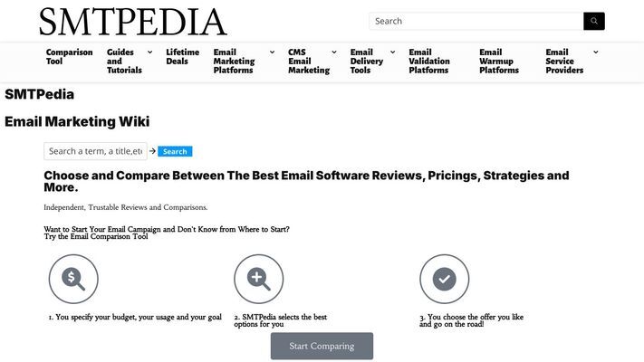
Task: Open Email Warmup Platforms menu item
Action: (499, 62)
